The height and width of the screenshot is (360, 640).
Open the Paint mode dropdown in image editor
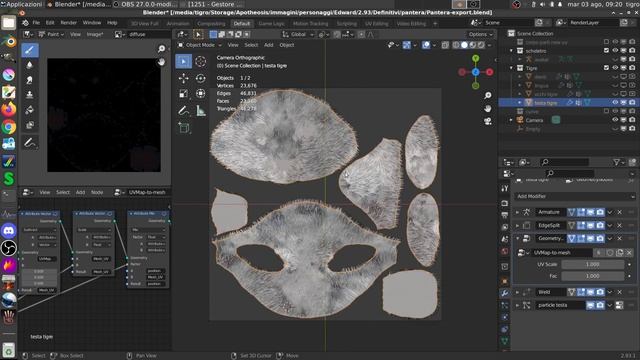(x=53, y=34)
